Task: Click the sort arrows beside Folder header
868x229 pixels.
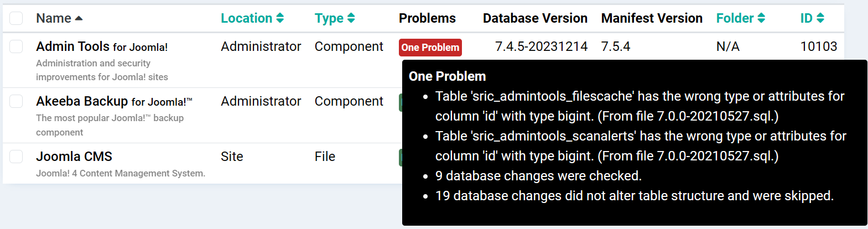Action: 762,18
